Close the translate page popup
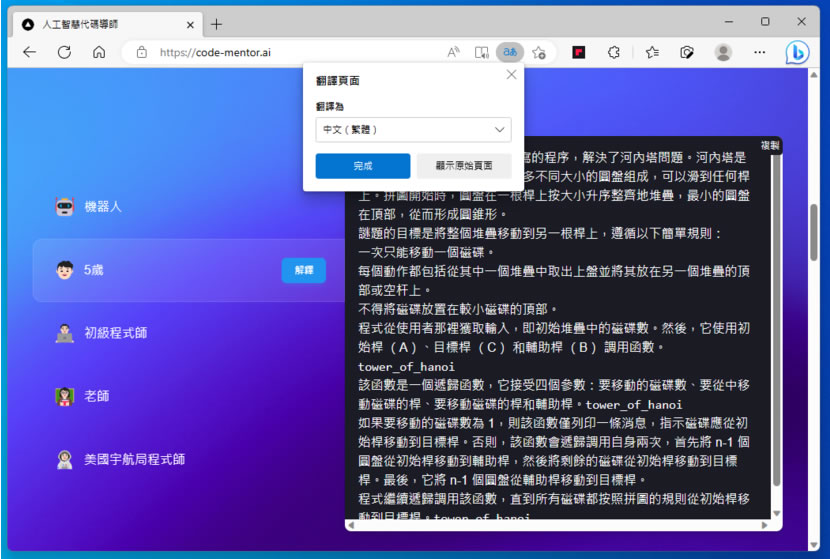The image size is (830, 559). click(x=511, y=75)
